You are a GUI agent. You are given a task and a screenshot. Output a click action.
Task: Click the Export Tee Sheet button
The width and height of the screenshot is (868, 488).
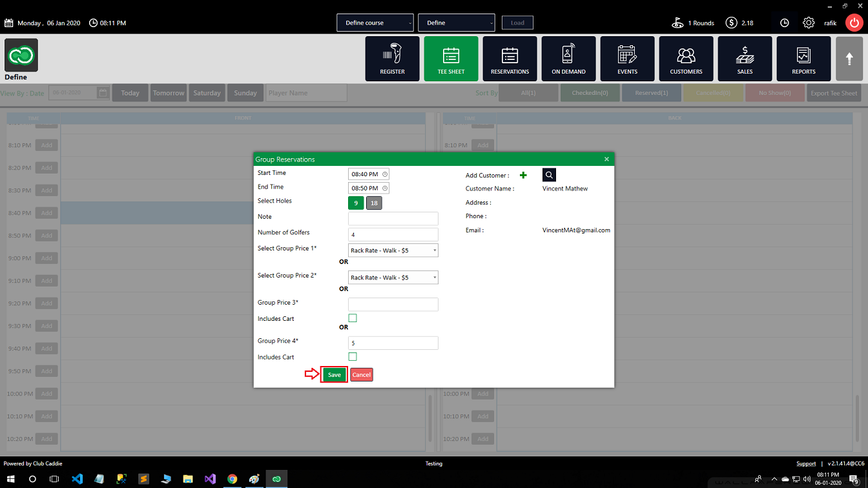pyautogui.click(x=834, y=93)
